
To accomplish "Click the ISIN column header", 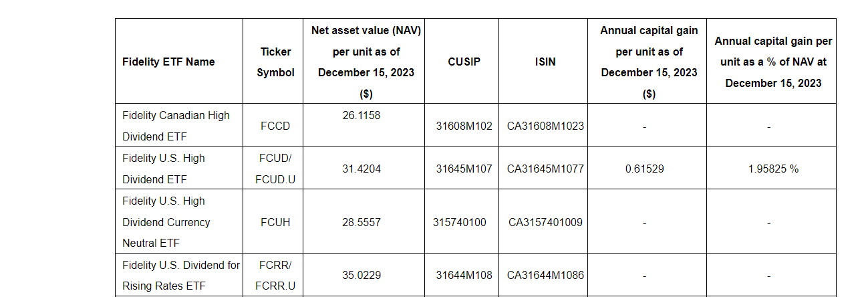I will pyautogui.click(x=545, y=62).
